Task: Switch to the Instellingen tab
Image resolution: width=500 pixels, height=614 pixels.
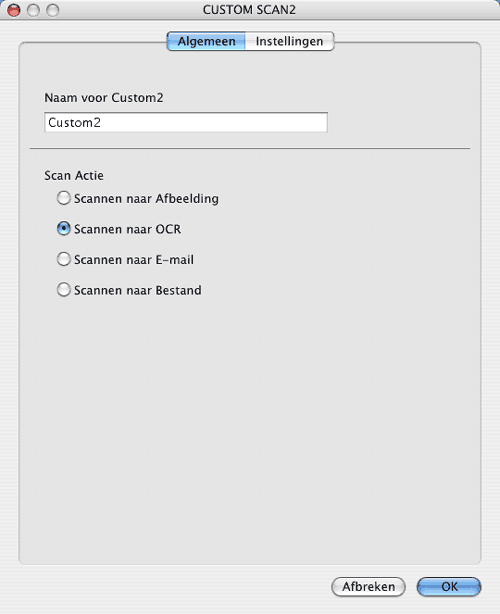Action: tap(289, 41)
